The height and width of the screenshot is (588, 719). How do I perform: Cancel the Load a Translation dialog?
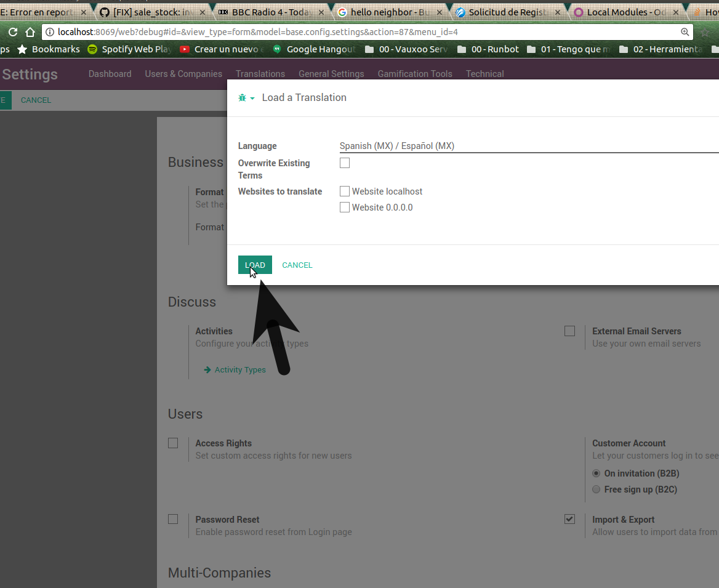click(297, 265)
